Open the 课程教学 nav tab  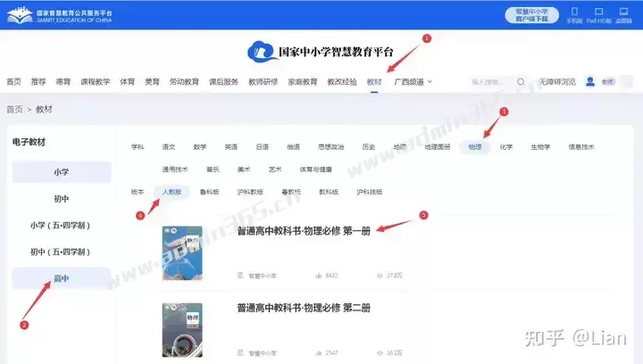pyautogui.click(x=96, y=82)
